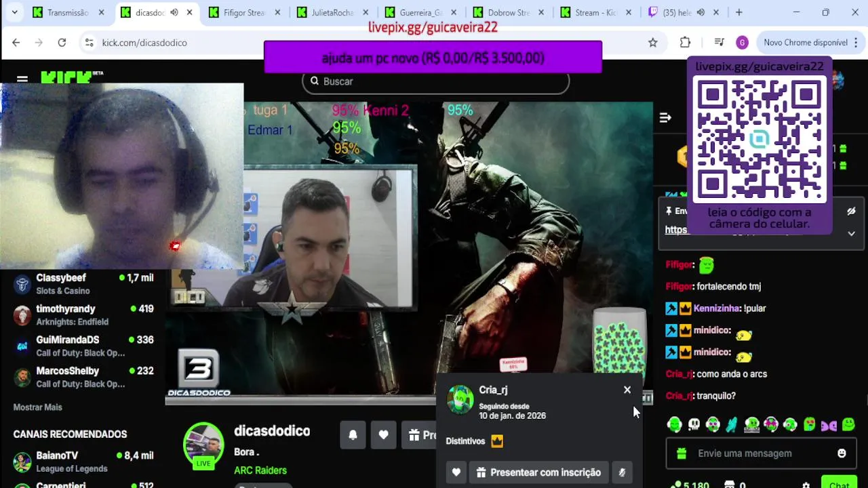Mute user Cria_rj microphone icon
Viewport: 868px width, 488px height.
(622, 472)
